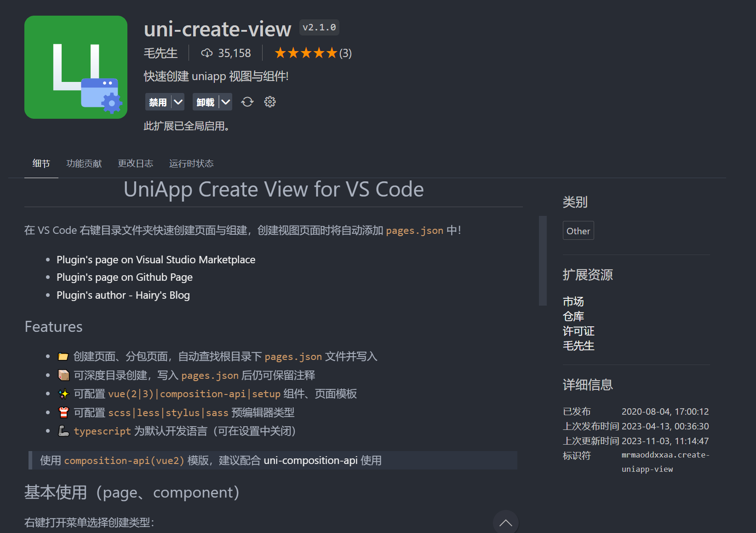
Task: Click the README vertical scrollbar
Action: [543, 261]
